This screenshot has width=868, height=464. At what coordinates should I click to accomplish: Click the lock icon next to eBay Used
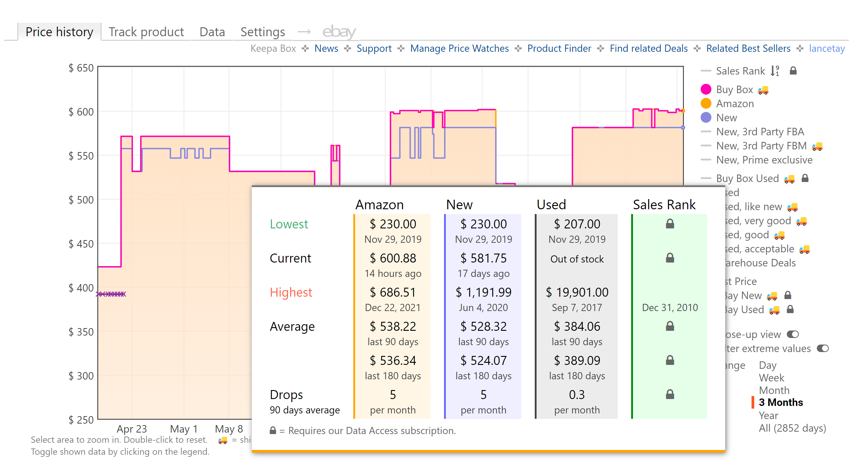pos(790,309)
